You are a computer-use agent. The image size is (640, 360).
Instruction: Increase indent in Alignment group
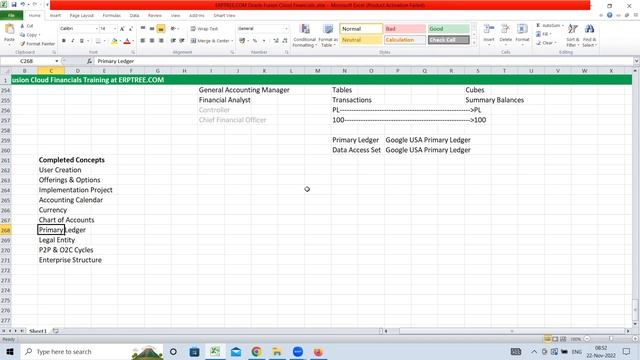pos(182,40)
